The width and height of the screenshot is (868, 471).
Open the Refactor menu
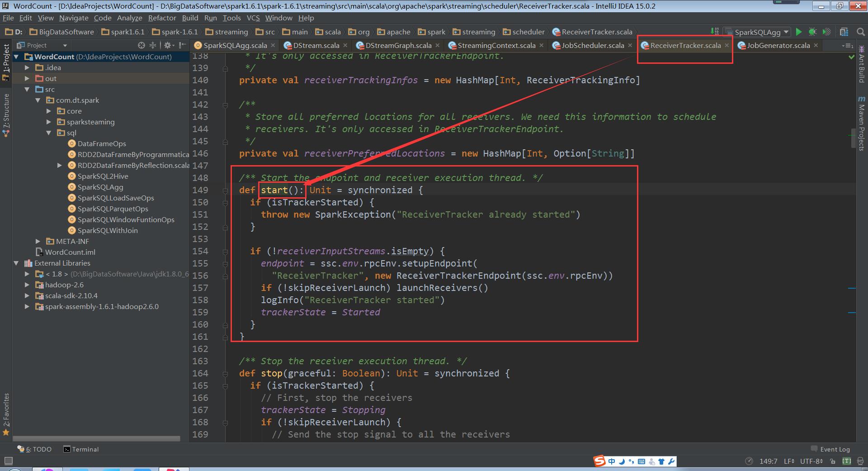[162, 18]
